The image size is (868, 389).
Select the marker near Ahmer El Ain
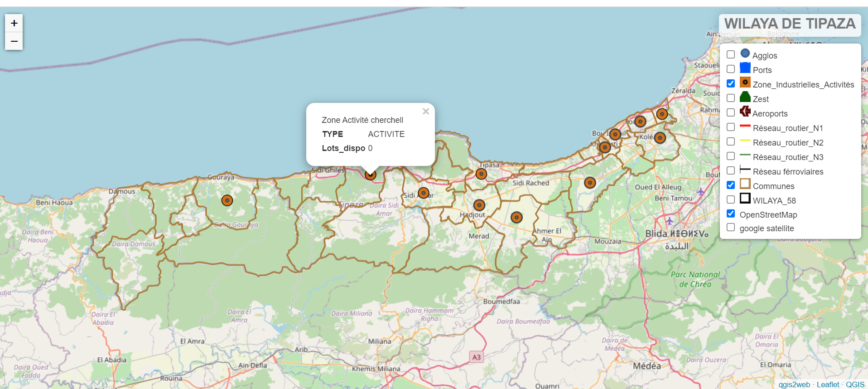(516, 218)
